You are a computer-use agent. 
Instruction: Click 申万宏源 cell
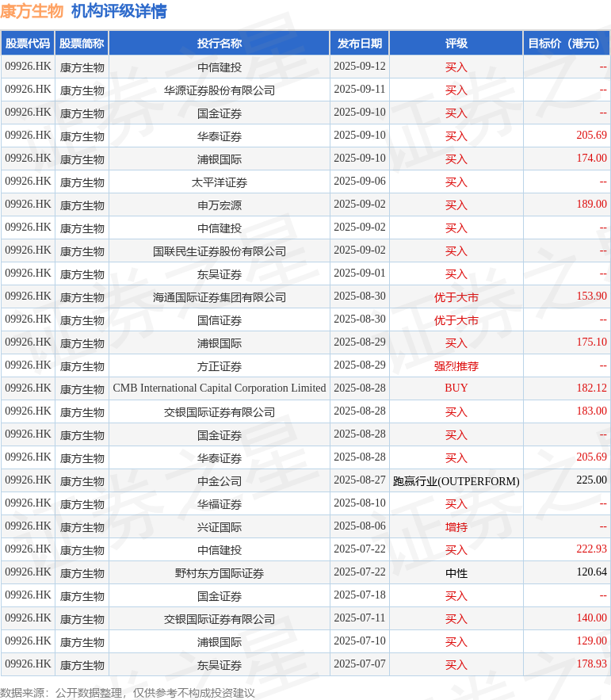tap(220, 205)
